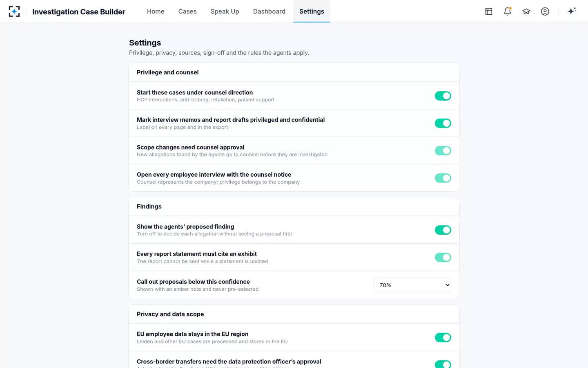Open the Cases tab
Screen dimensions: 588x368
point(187,11)
